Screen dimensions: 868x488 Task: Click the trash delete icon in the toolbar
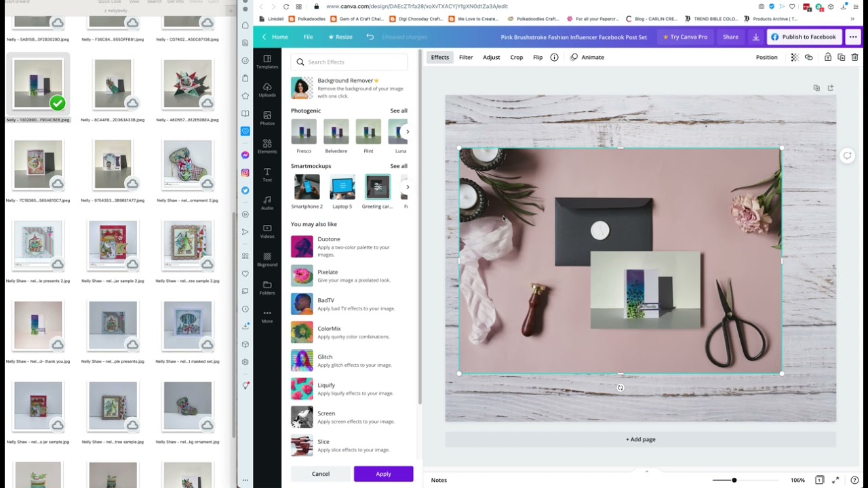point(854,57)
